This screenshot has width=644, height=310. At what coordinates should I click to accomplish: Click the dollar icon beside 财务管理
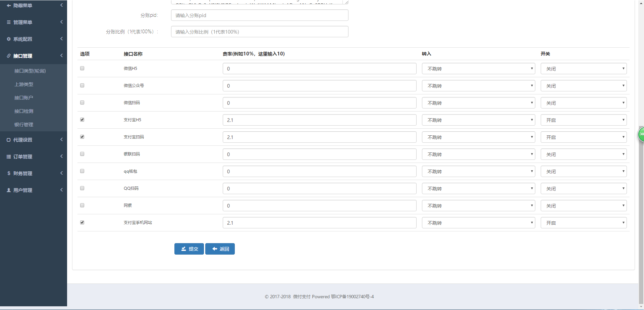tap(9, 173)
